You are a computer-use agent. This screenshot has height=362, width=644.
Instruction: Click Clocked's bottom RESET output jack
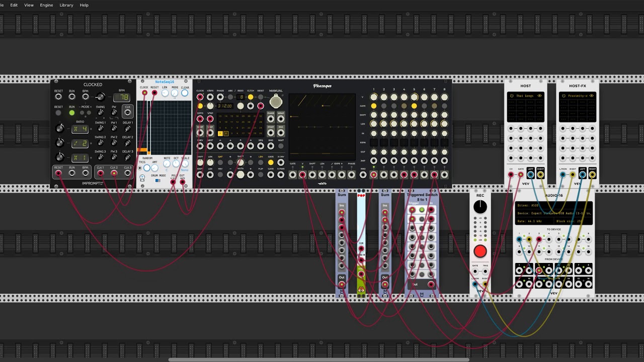tap(59, 173)
